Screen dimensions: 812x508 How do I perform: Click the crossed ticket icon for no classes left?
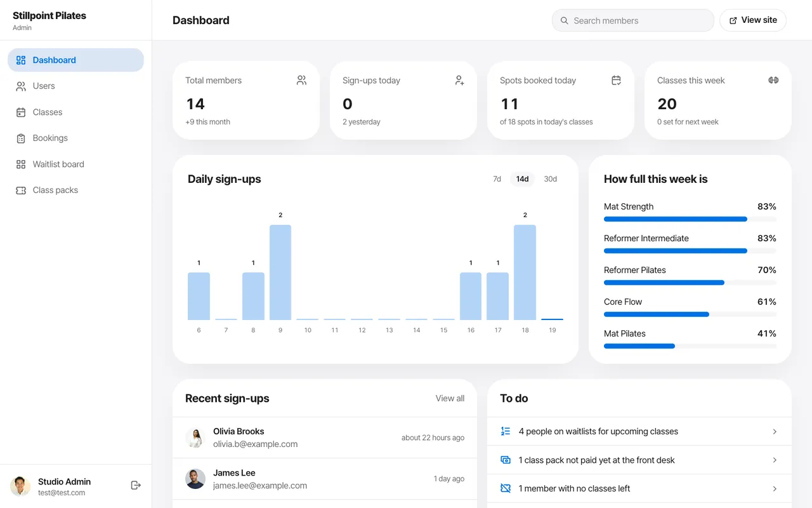click(x=506, y=488)
